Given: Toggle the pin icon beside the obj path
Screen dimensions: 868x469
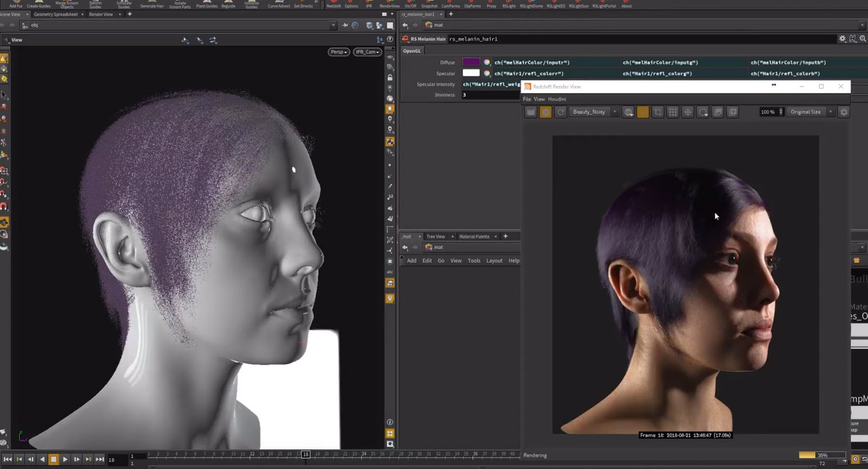Looking at the screenshot, I should pyautogui.click(x=345, y=25).
